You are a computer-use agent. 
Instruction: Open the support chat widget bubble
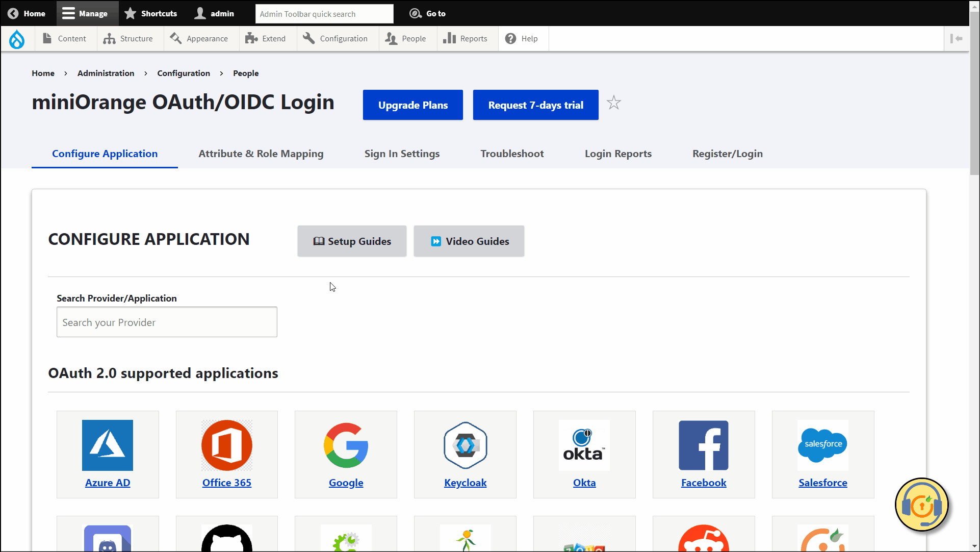(922, 505)
